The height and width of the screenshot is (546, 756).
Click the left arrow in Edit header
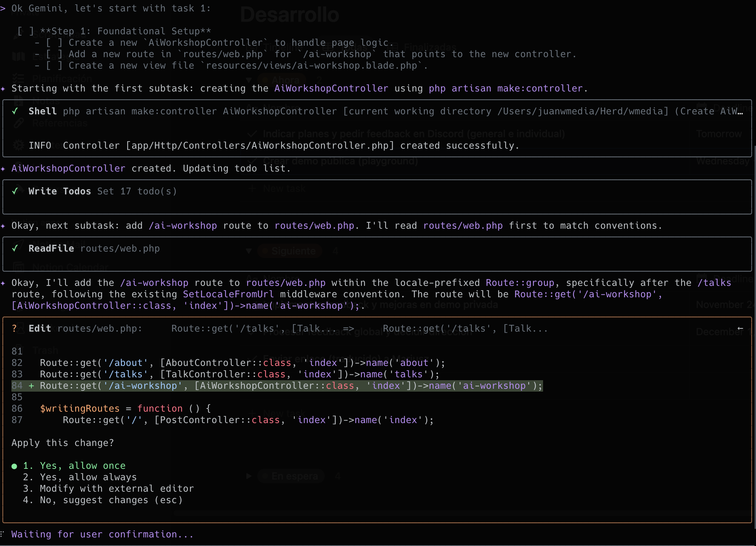coord(740,328)
